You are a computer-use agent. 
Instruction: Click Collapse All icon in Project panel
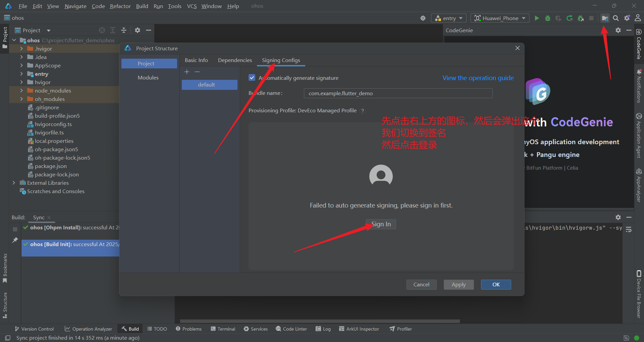[124, 30]
